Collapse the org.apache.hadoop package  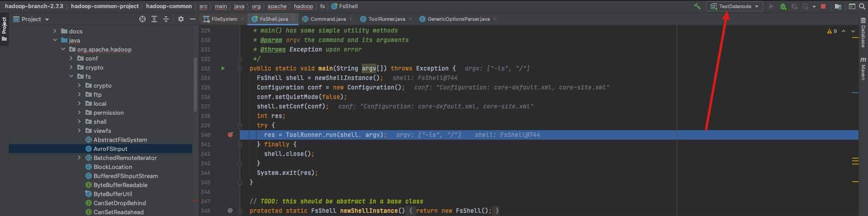(x=63, y=49)
